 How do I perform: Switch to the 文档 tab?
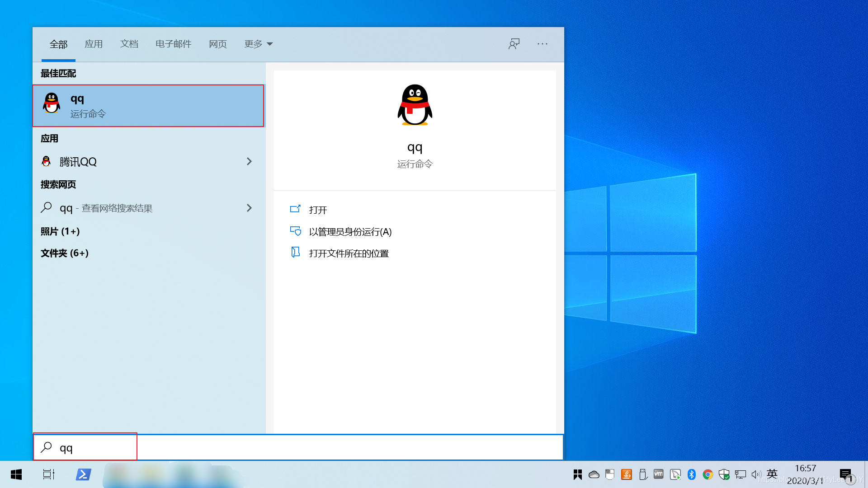(x=129, y=44)
